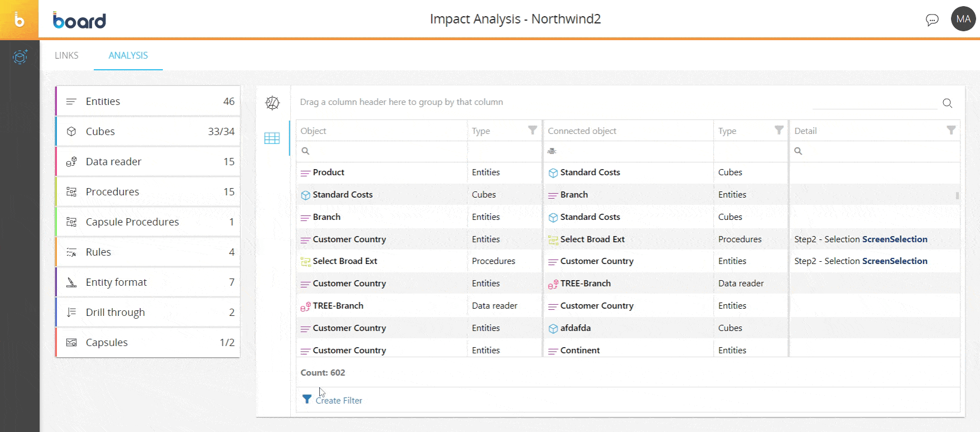Toggle the Procedures category filter
The width and height of the screenshot is (980, 432).
point(148,192)
